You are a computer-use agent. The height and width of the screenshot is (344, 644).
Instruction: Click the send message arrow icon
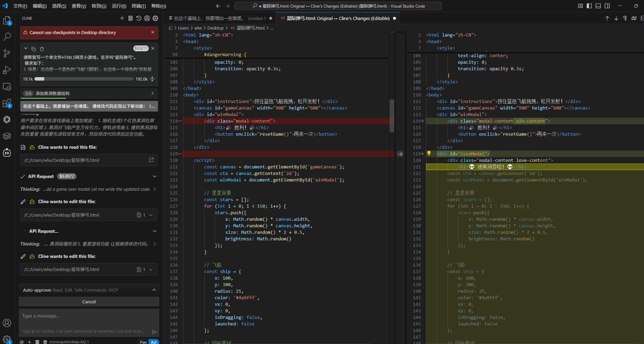154,332
